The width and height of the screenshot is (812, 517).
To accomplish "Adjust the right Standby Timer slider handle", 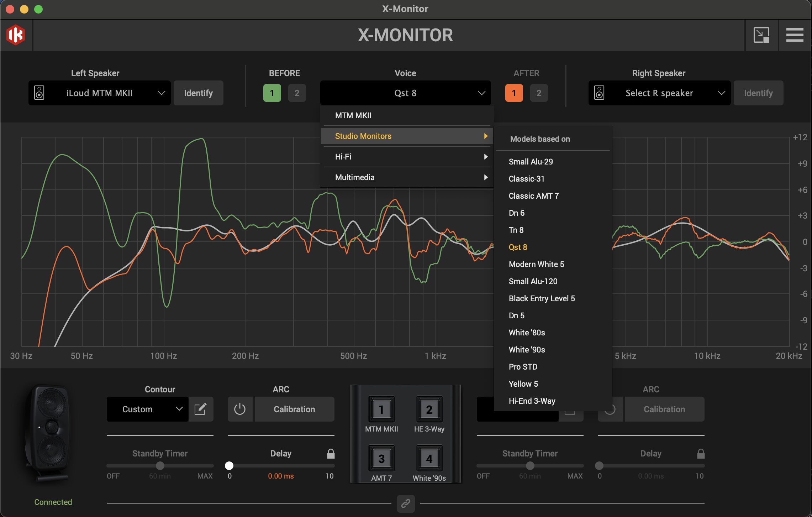I will [530, 465].
